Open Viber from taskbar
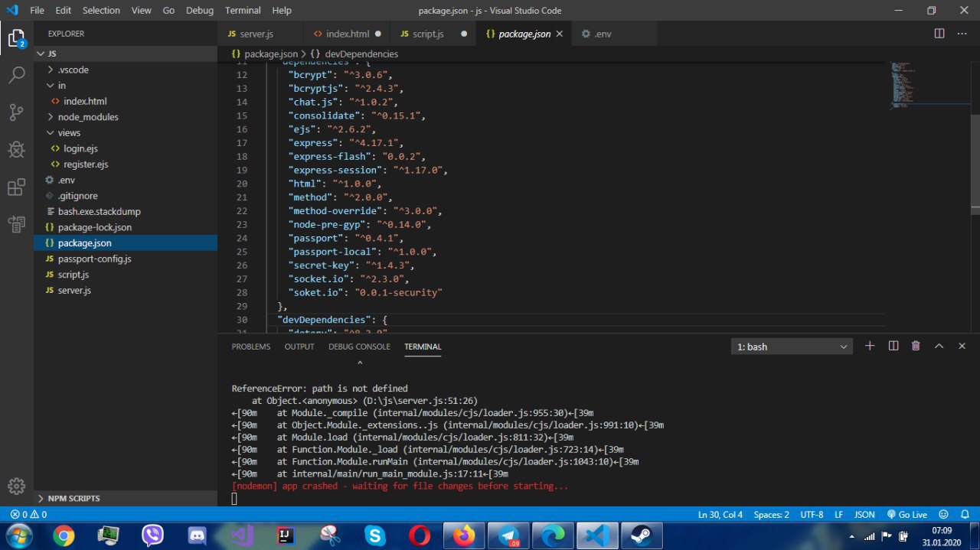The height and width of the screenshot is (550, 980). click(153, 535)
